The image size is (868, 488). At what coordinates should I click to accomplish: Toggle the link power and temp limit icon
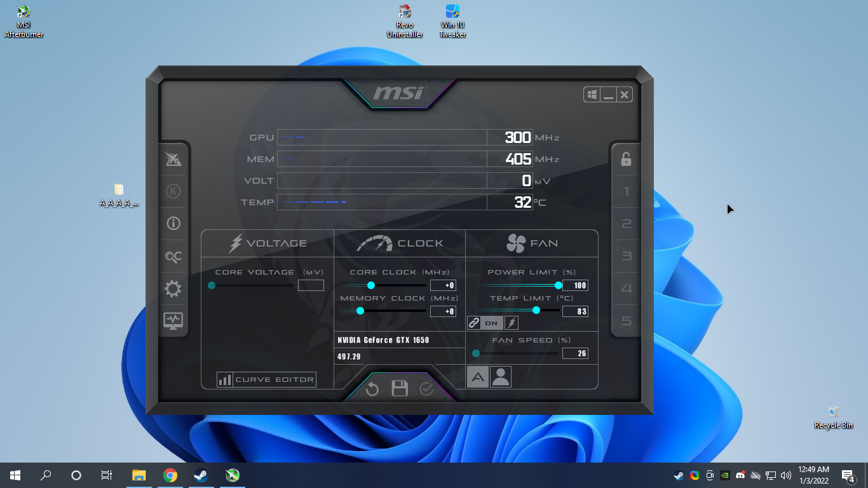point(474,323)
